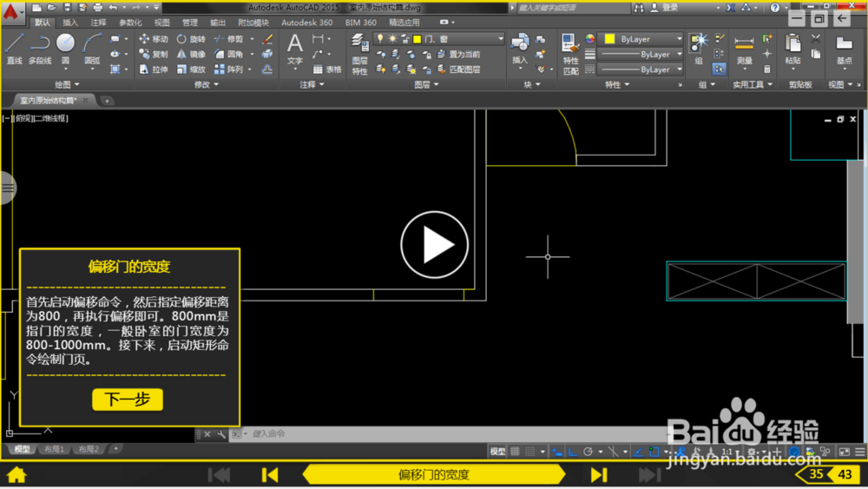Toggle object snap tracking in status bar
Image resolution: width=868 pixels, height=489 pixels.
click(638, 452)
